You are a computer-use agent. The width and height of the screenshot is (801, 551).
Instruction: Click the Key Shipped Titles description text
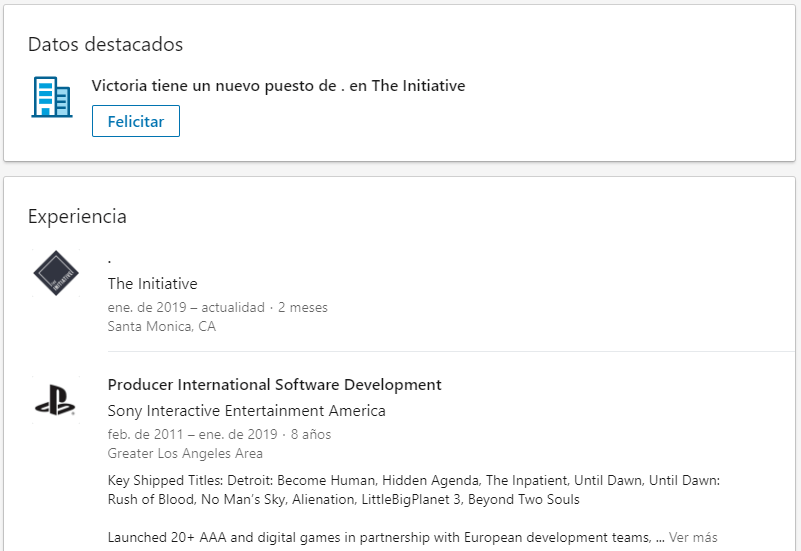click(414, 490)
